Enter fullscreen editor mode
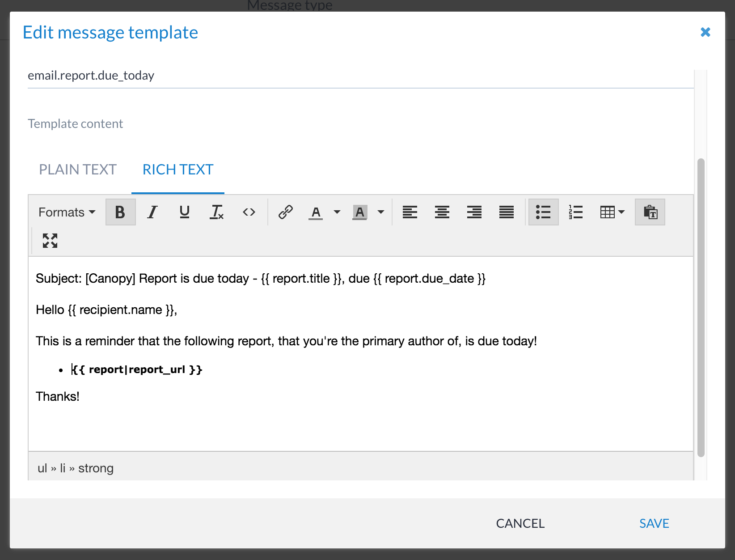Screen dimensions: 735x560 (50, 241)
